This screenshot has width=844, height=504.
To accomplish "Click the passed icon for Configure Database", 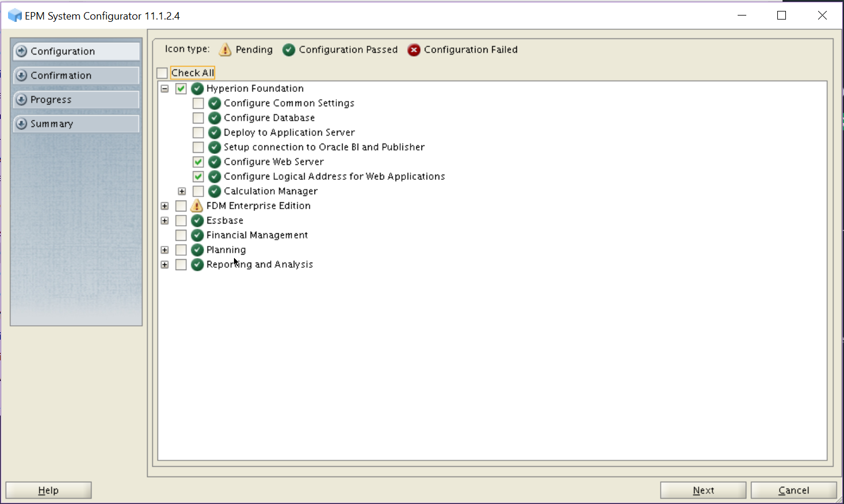I will pos(214,118).
